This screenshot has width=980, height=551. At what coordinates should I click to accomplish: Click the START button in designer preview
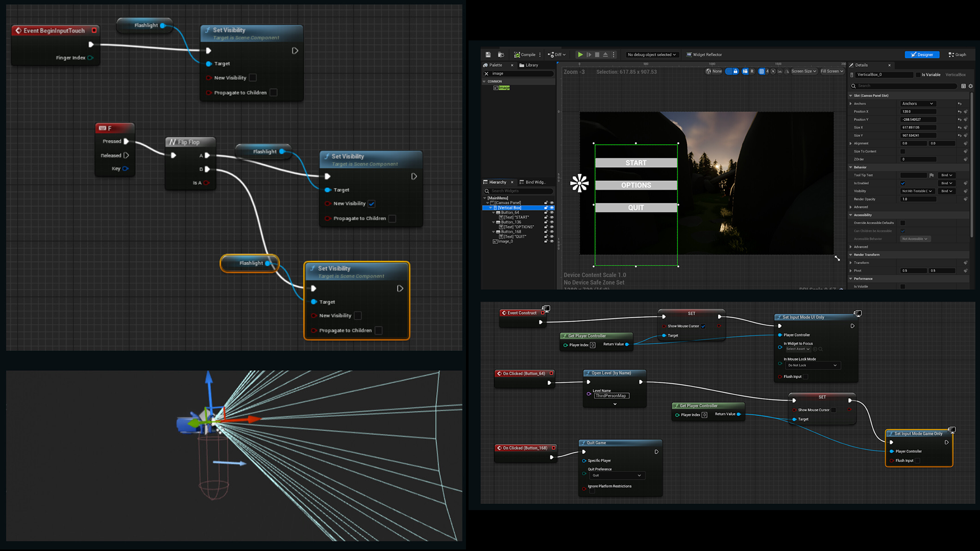pos(636,163)
